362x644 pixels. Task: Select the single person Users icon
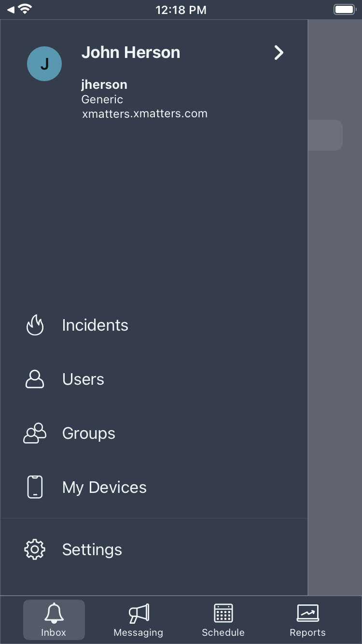coord(35,379)
